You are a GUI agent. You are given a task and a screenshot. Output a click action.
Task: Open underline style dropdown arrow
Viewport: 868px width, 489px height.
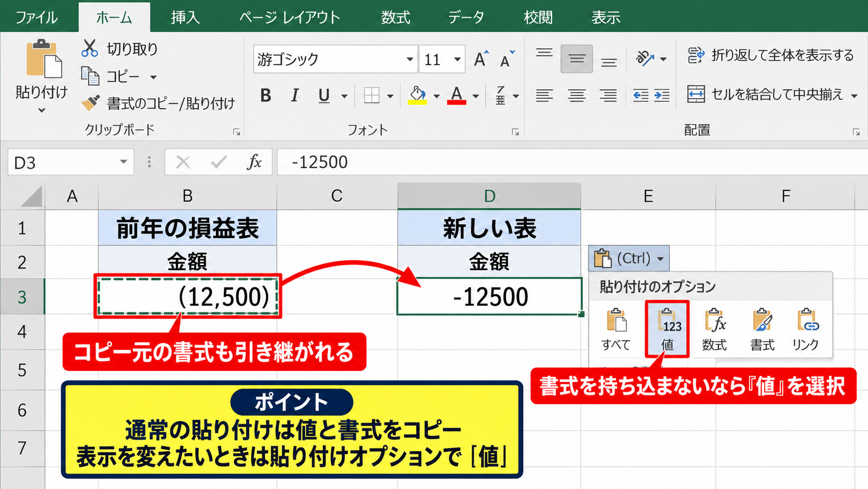tap(344, 96)
